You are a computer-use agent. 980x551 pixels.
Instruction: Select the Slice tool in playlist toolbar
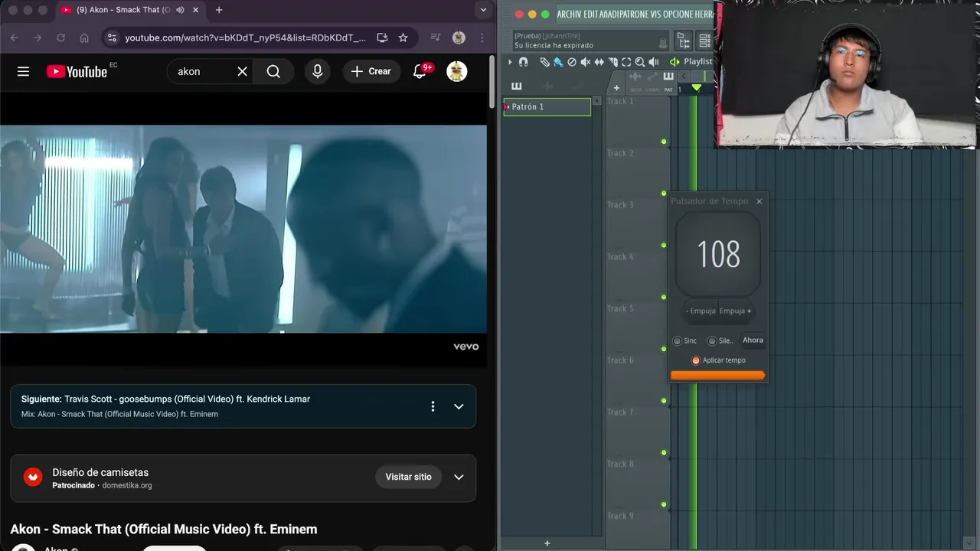coord(612,62)
